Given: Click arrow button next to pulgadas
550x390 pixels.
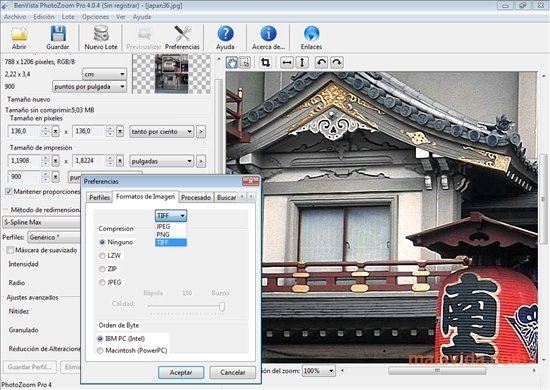Looking at the screenshot, I should pos(201,161).
